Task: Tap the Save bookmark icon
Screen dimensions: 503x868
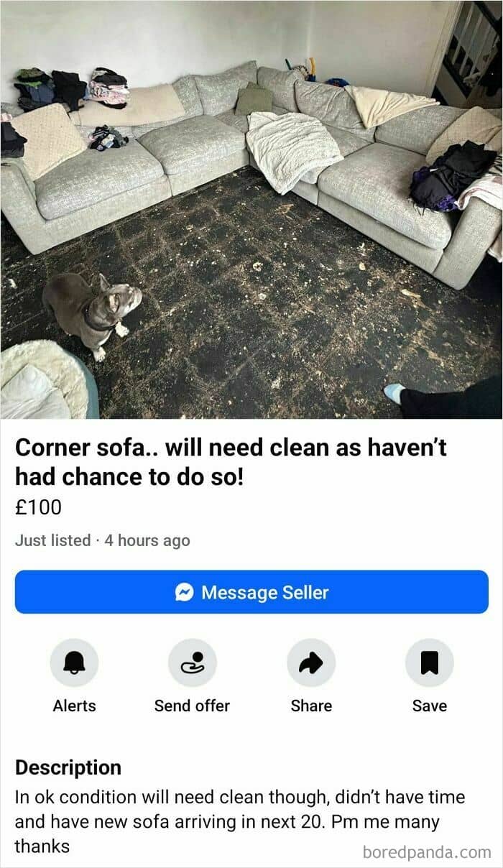Action: [x=429, y=662]
